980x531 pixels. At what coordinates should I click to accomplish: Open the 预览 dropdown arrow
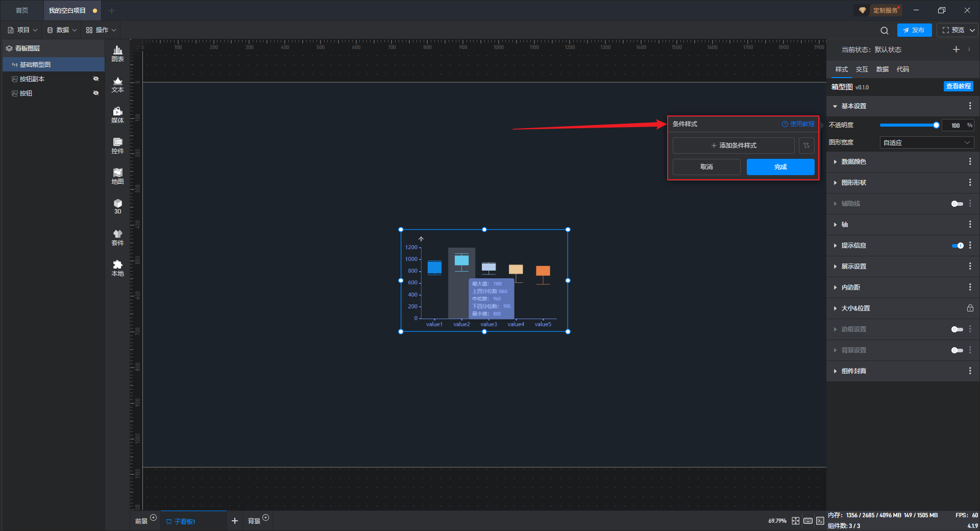point(972,30)
